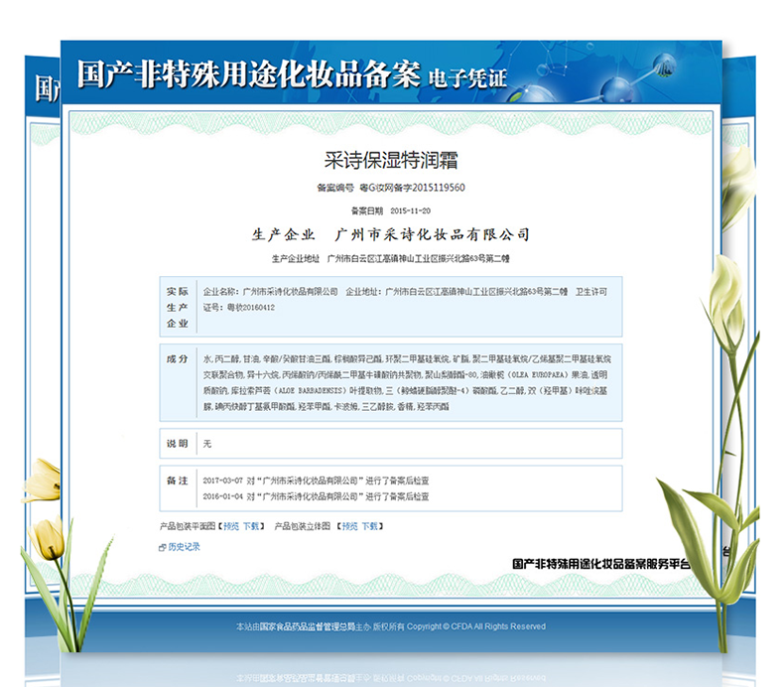Click the 生产企业地址 address line
This screenshot has width=784, height=687.
[x=390, y=259]
